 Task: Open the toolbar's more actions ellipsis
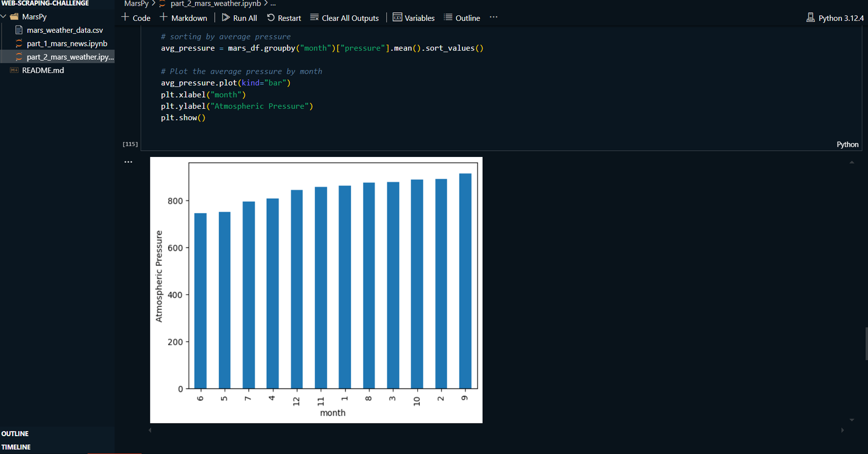(x=493, y=17)
